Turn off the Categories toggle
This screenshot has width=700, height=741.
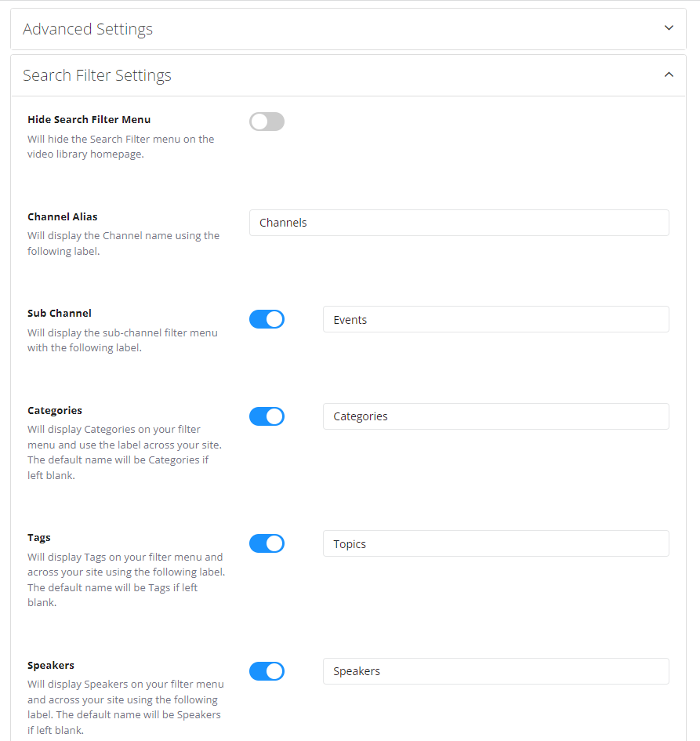[x=267, y=416]
